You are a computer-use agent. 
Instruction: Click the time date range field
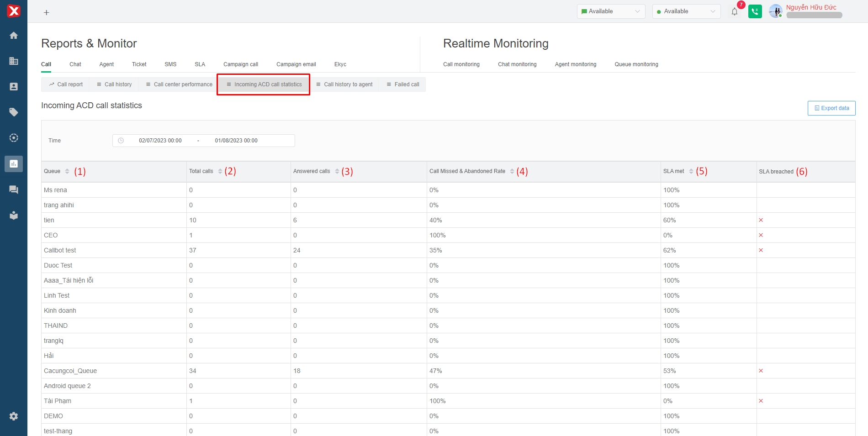pyautogui.click(x=203, y=141)
